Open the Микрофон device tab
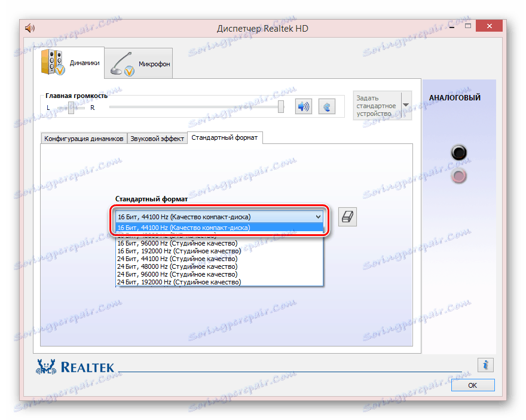This screenshot has width=526, height=420. tap(139, 63)
